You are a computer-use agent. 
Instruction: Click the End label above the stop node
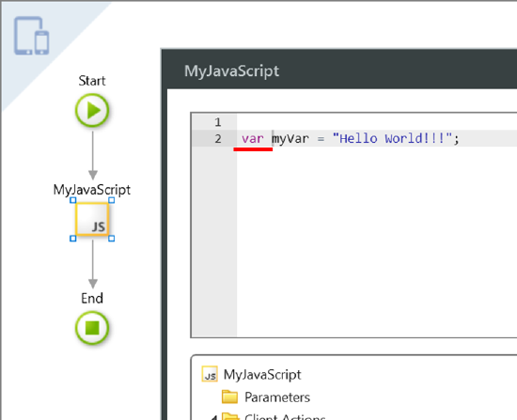(92, 299)
